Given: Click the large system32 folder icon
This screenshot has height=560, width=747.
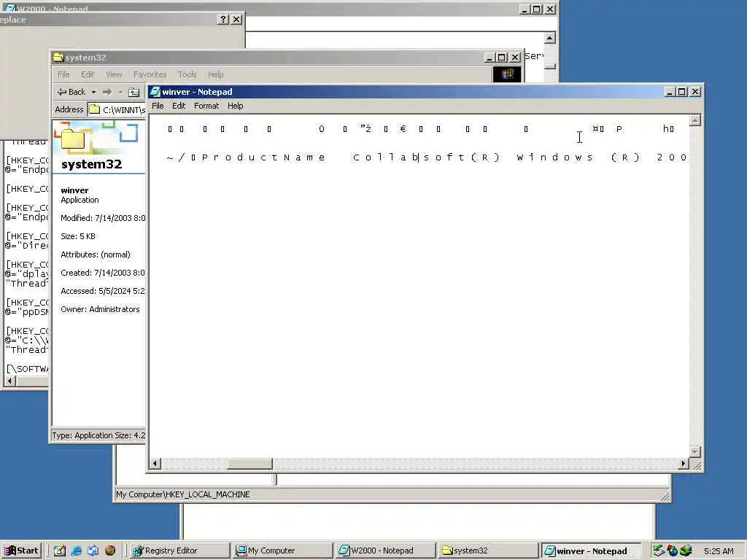Looking at the screenshot, I should [73, 139].
